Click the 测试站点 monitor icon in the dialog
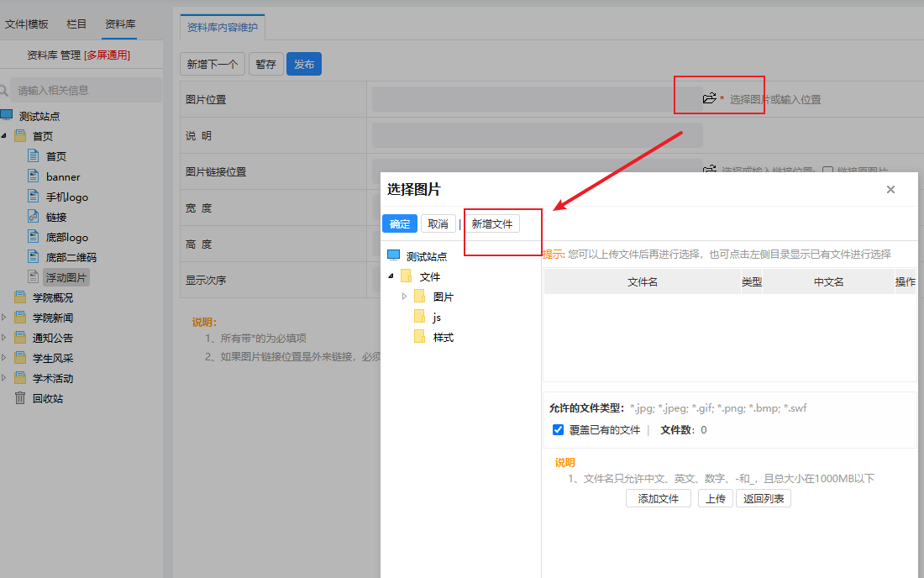 click(x=394, y=255)
